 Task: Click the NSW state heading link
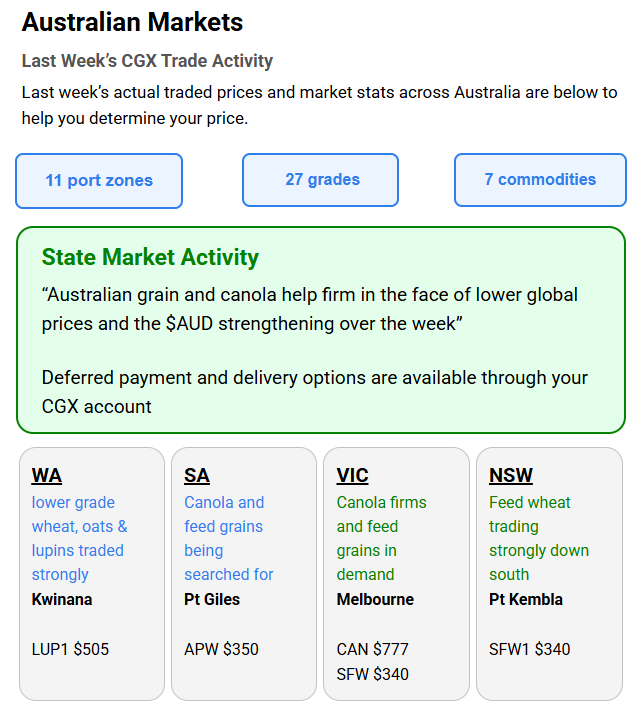511,476
